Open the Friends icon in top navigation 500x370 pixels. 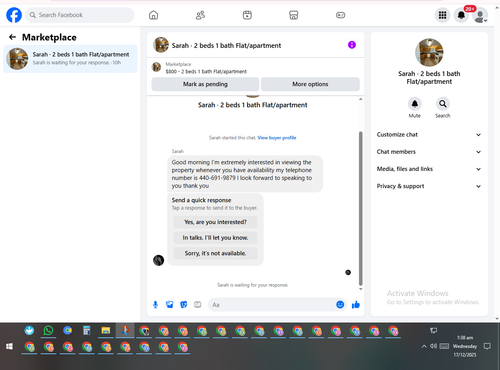[x=200, y=15]
